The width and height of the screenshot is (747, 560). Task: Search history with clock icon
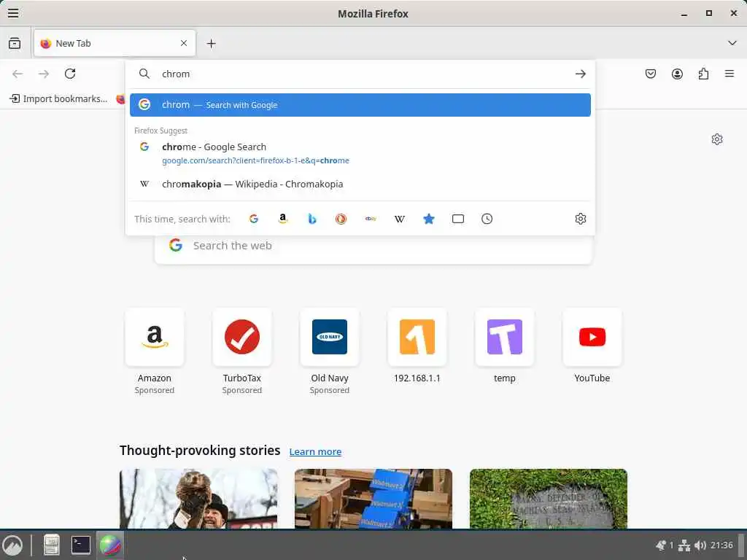(x=487, y=219)
